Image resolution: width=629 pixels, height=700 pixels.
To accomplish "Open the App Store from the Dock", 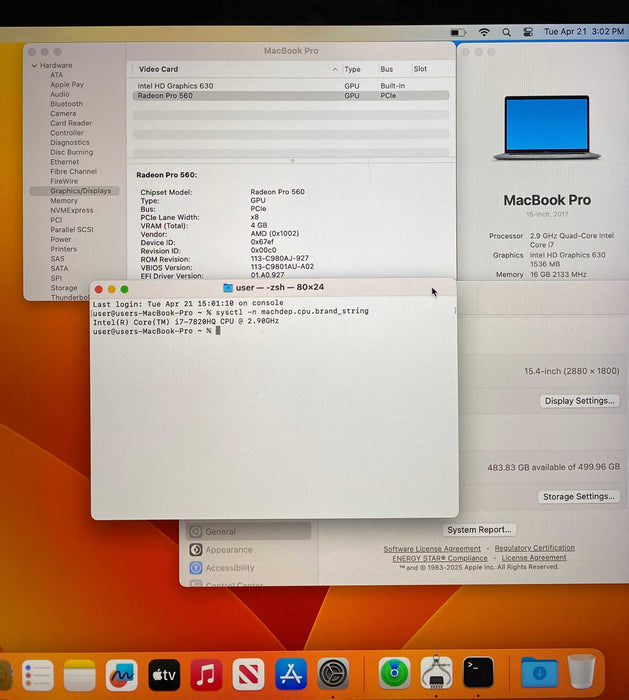I will point(291,674).
